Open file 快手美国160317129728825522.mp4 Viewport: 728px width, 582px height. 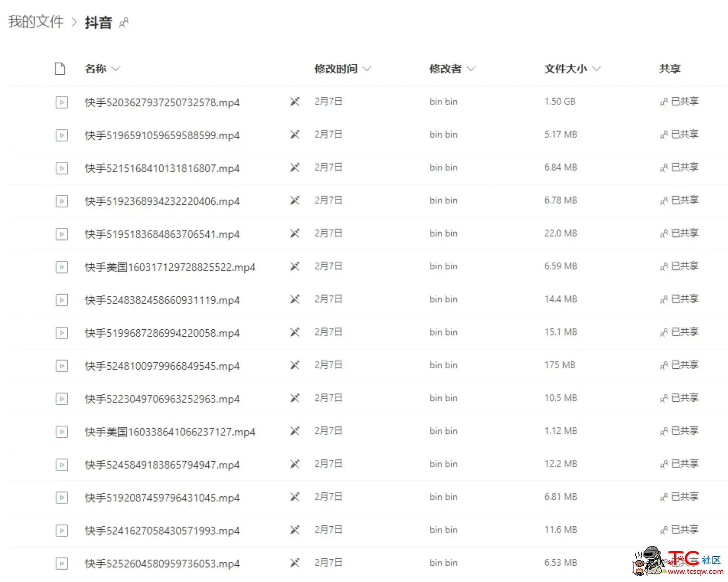tap(170, 267)
